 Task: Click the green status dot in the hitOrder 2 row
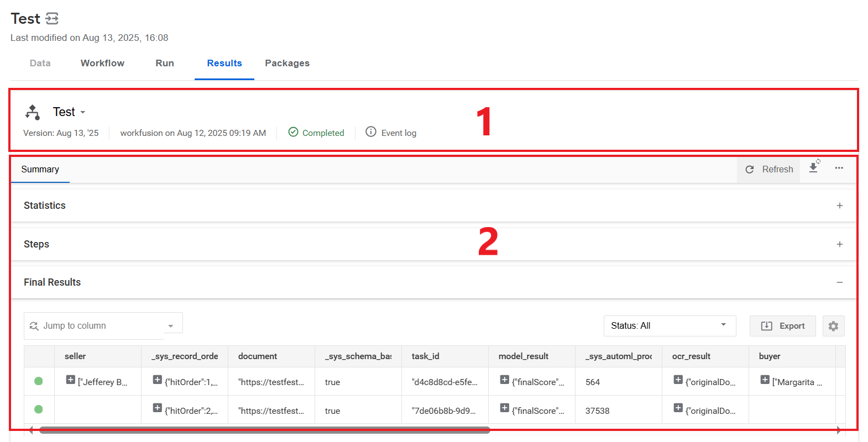click(39, 409)
